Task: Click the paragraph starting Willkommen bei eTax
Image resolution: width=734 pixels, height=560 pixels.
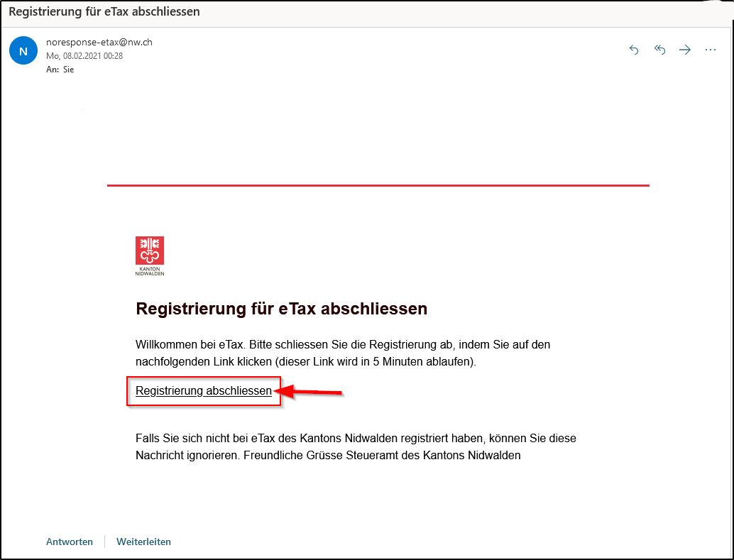Action: click(343, 353)
